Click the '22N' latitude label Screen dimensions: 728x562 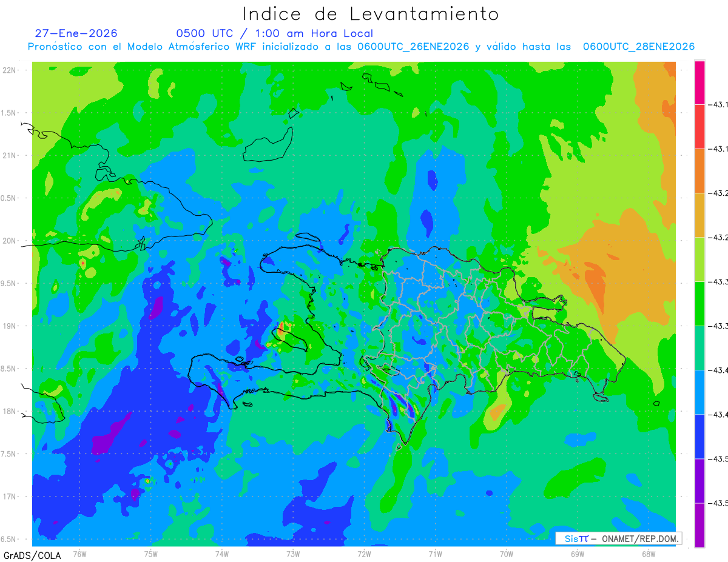coord(9,70)
